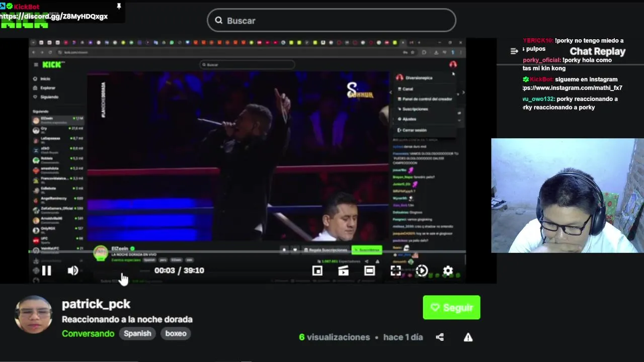Click green Suscribirse button in streamed page
This screenshot has height=362, width=644.
click(367, 250)
